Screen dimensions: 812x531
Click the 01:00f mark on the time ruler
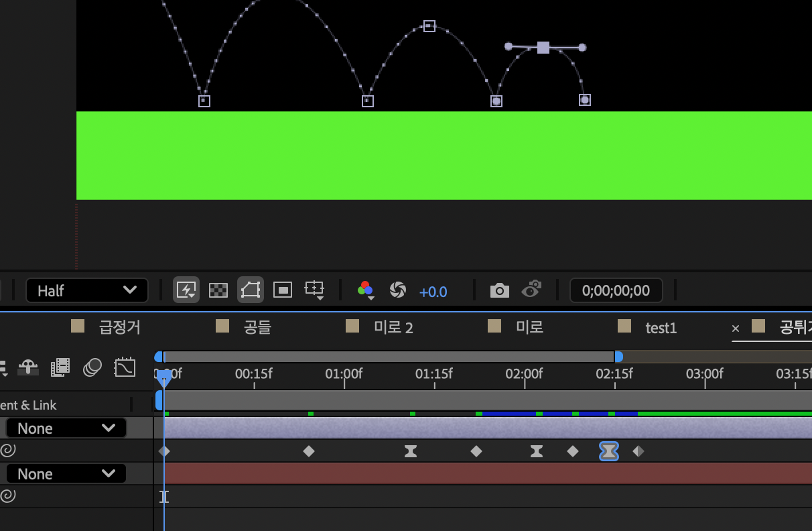[x=344, y=374]
